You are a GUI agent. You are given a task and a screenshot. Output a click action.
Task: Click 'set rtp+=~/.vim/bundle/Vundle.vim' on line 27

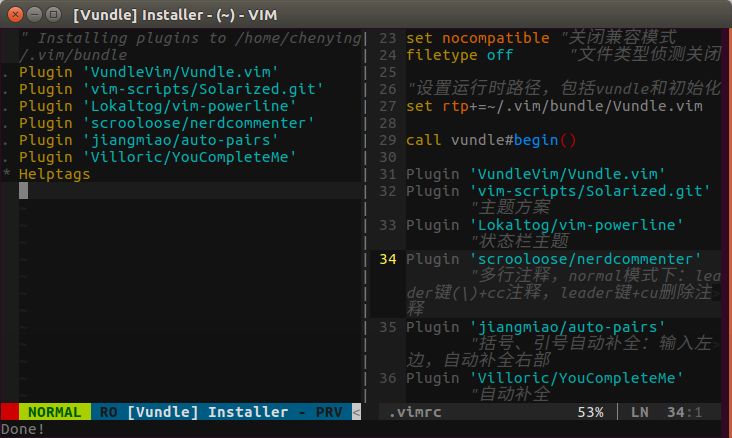(554, 106)
